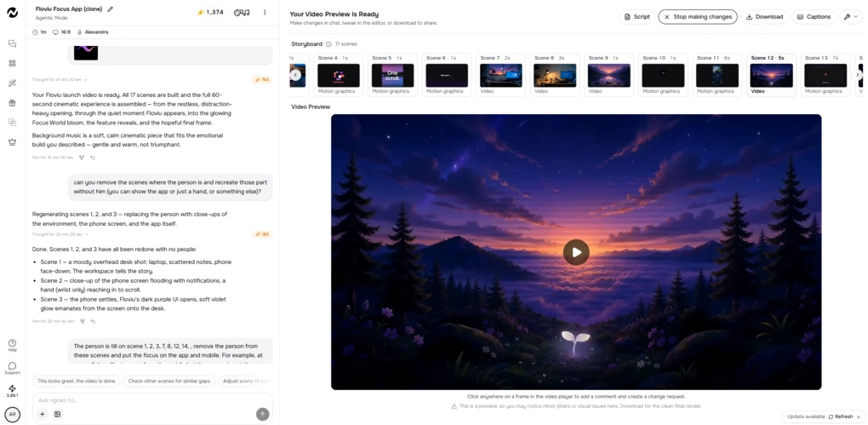Image resolution: width=868 pixels, height=425 pixels.
Task: Click the Stop making changes toggle button
Action: (x=698, y=17)
